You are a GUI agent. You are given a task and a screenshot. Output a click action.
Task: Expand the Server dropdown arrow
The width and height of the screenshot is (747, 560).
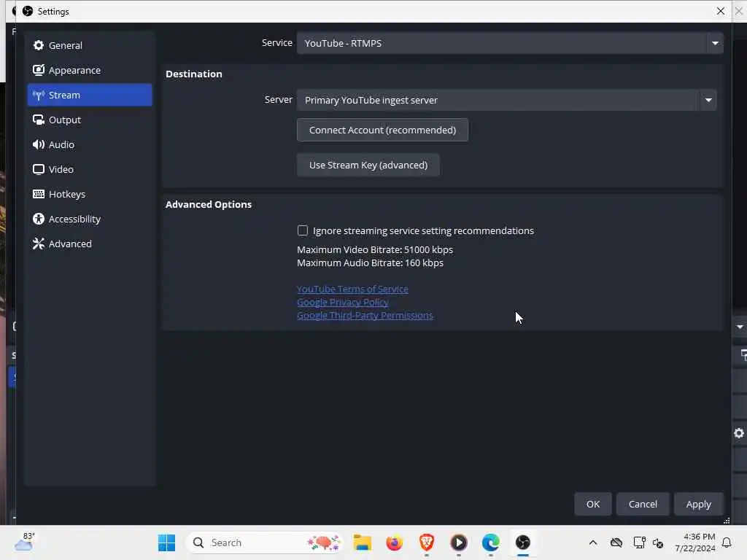pos(708,100)
